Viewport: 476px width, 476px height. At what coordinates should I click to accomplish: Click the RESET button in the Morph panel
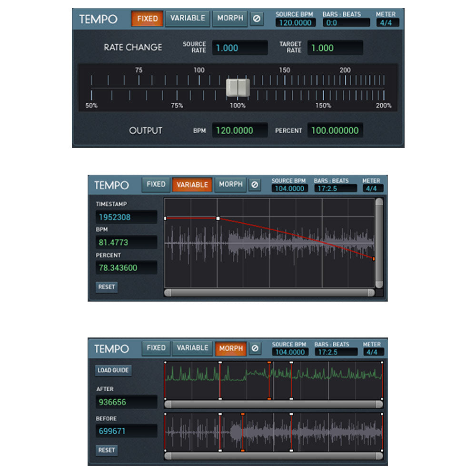107,450
